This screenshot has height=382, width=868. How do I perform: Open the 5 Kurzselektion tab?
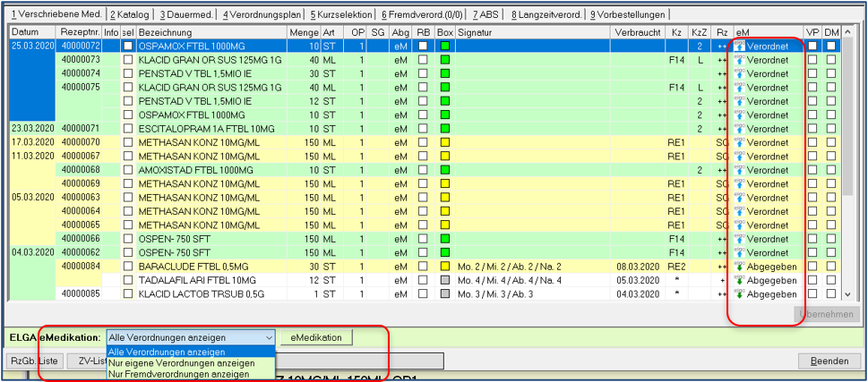tap(341, 14)
